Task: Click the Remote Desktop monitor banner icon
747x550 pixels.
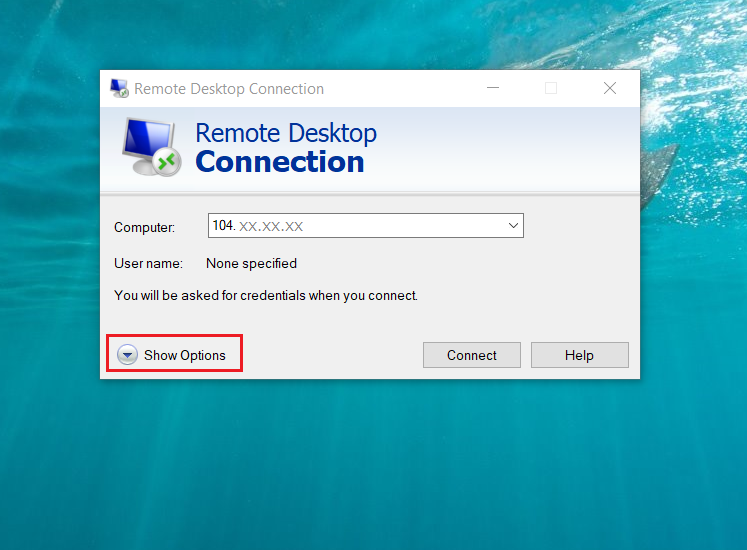Action: (152, 147)
